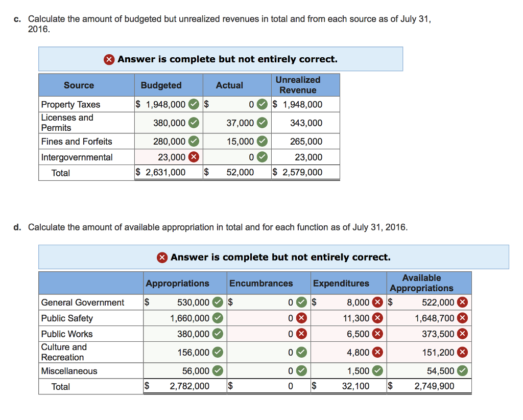Select the Fines and Forfeits actual cell 15,000
Viewport: 523px width, 420px height.
click(237, 142)
